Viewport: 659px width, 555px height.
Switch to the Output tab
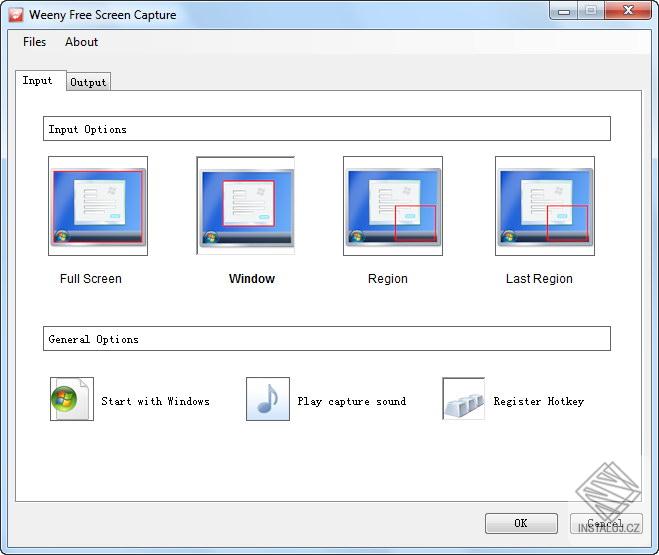point(88,82)
